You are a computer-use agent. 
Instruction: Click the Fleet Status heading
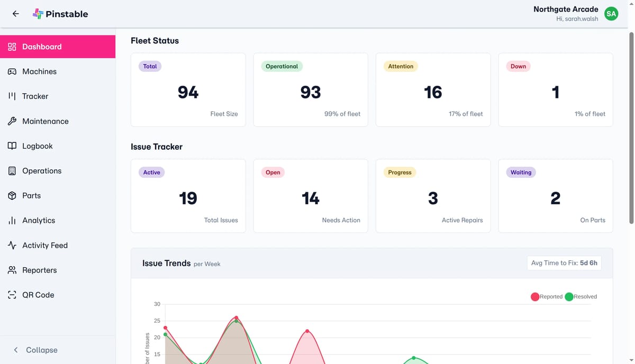pos(155,41)
